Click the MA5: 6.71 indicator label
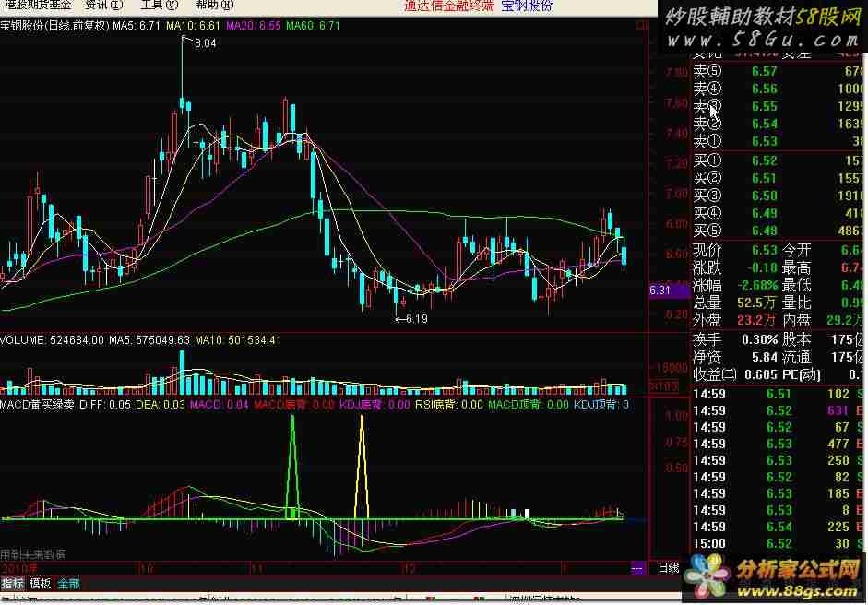The image size is (868, 605). pos(137,26)
